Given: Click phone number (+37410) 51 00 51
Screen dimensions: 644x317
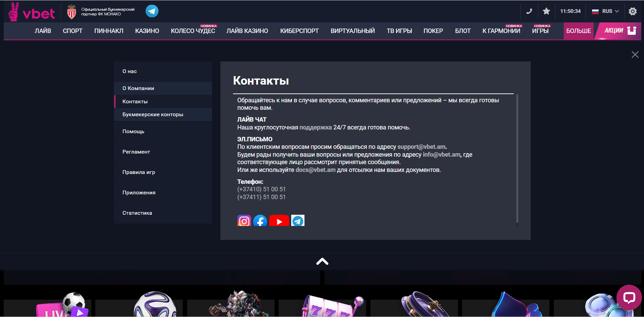Looking at the screenshot, I should 261,189.
